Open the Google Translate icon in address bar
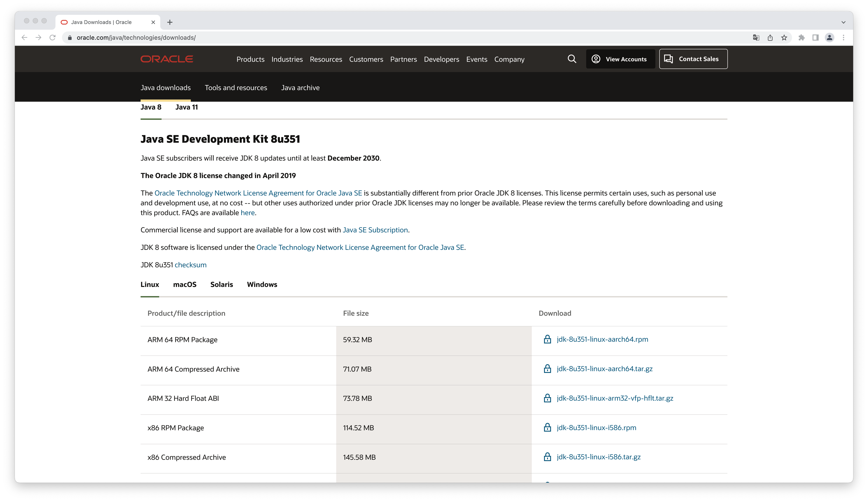The width and height of the screenshot is (868, 501). 756,38
